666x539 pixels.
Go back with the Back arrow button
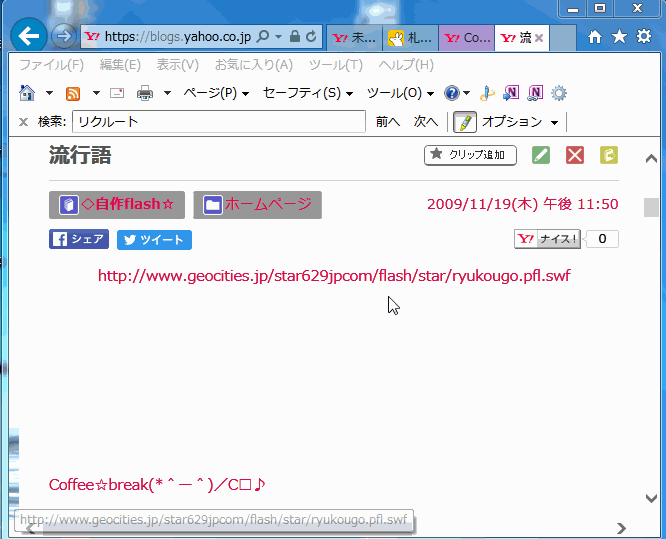click(28, 36)
